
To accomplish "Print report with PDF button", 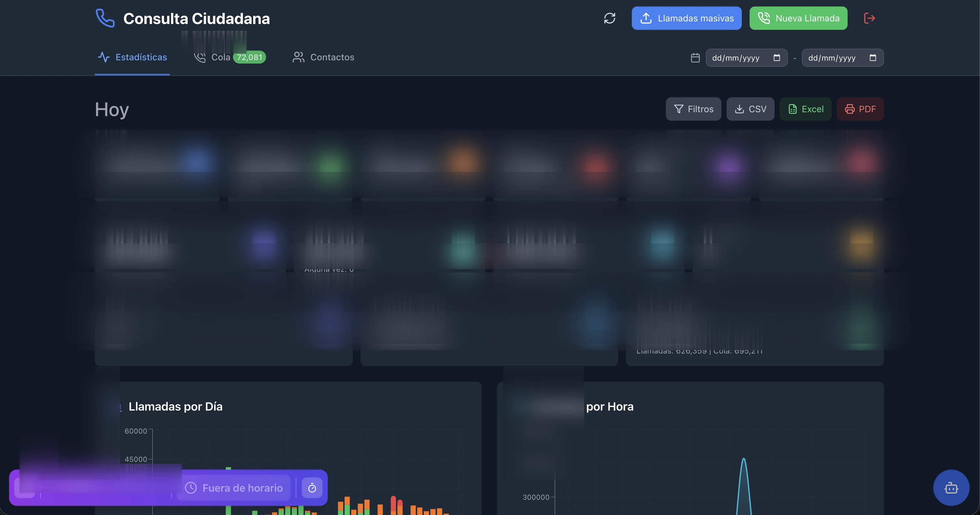I will point(860,109).
